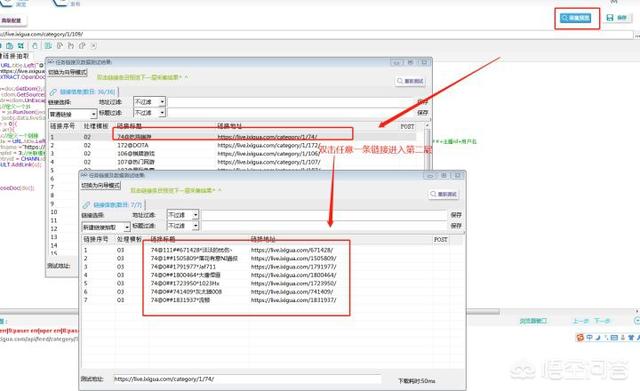Click title filter 保存 in front window
This screenshot has height=391, width=640.
456,225
